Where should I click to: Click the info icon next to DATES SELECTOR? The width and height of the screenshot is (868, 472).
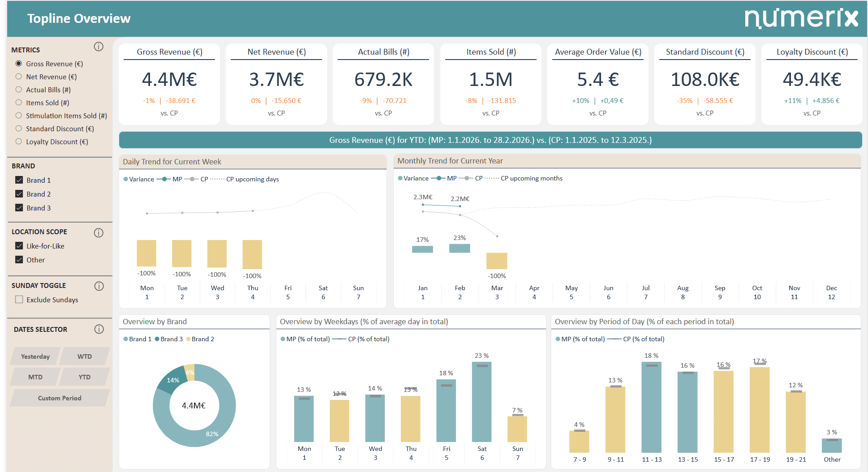pyautogui.click(x=98, y=329)
